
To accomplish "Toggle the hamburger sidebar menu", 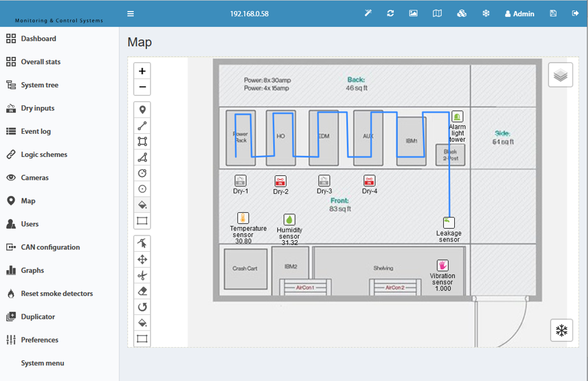I will pos(130,14).
